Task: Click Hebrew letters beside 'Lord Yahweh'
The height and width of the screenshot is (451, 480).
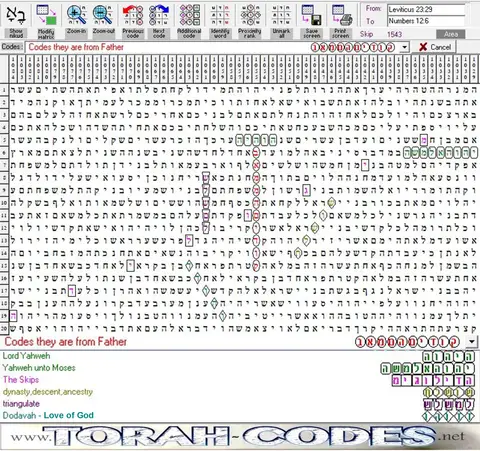Action: (x=449, y=357)
